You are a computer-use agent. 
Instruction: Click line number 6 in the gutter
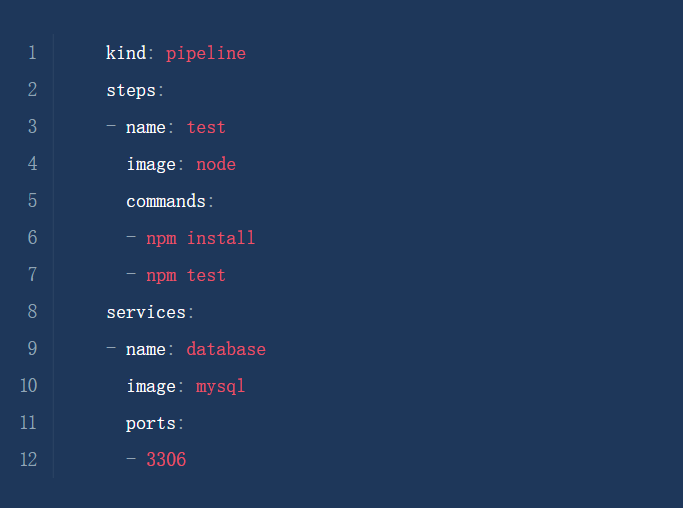[32, 238]
